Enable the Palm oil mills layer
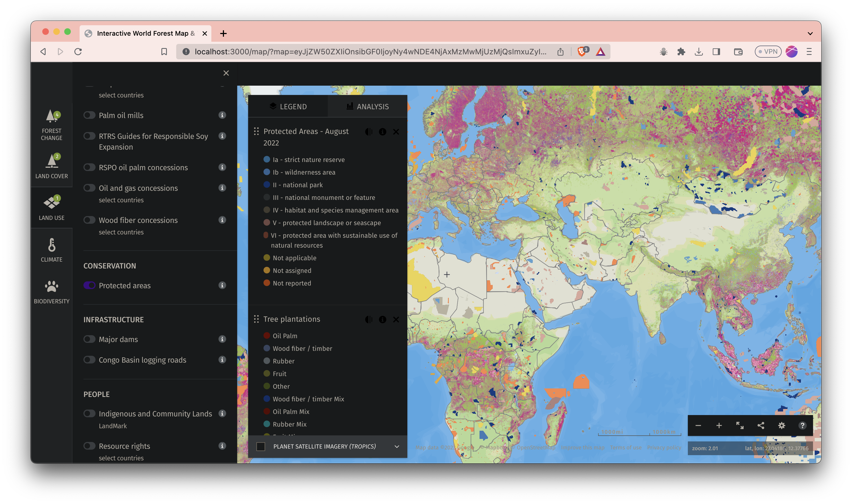This screenshot has width=852, height=504. pos(89,115)
